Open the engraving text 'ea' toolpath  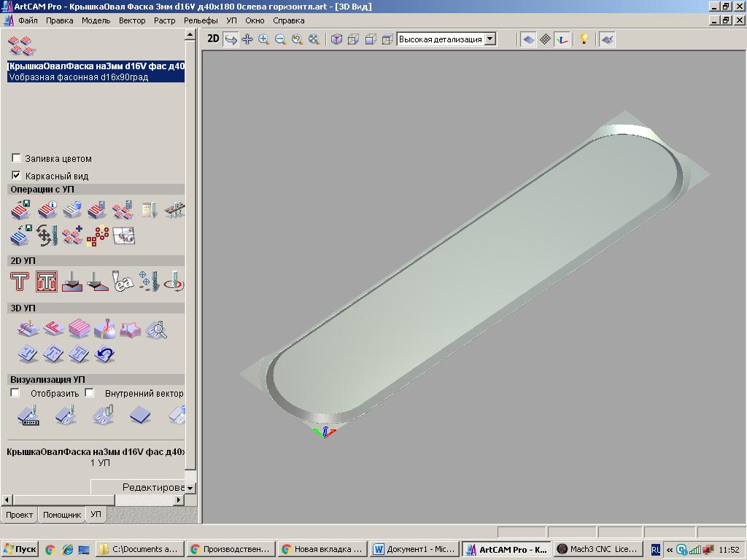pos(123,281)
